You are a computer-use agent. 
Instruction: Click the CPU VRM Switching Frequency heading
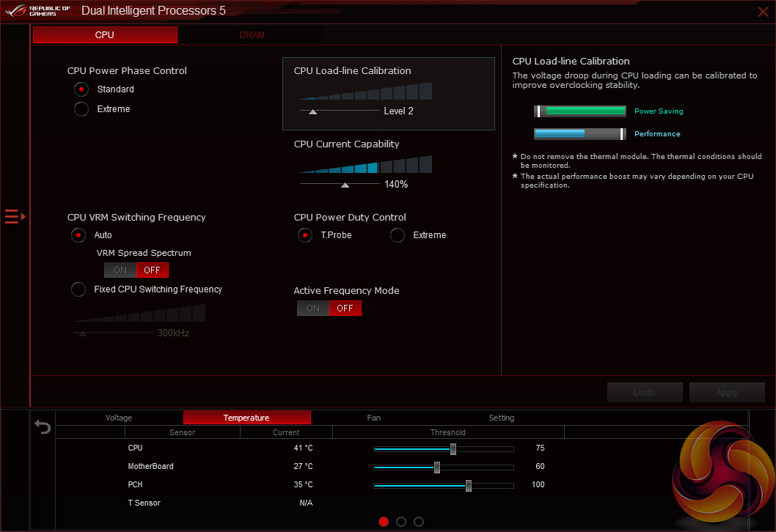[136, 218]
